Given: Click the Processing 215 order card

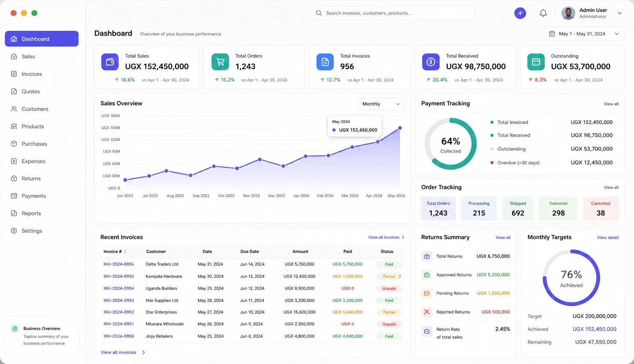Looking at the screenshot, I should (x=479, y=209).
